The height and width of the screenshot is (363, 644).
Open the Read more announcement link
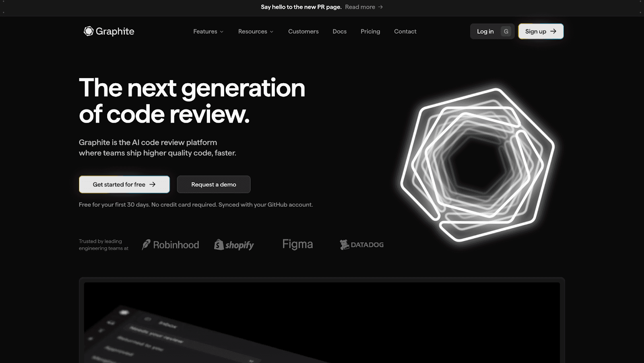(x=364, y=7)
